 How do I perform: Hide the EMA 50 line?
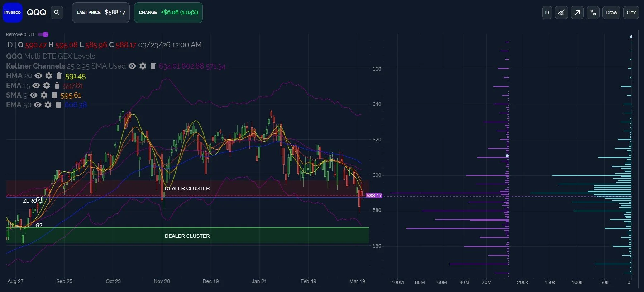point(38,105)
